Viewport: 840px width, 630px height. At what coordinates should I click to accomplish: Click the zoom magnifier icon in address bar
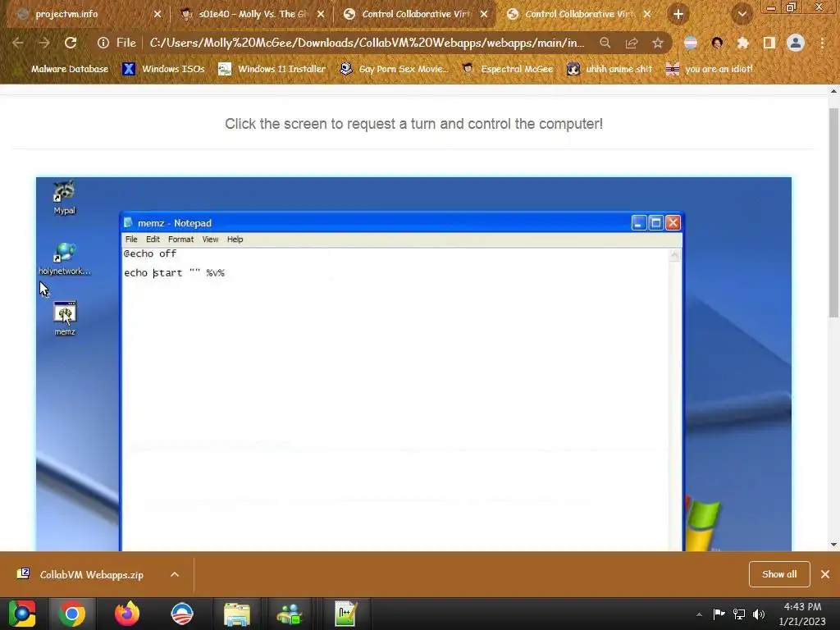click(605, 43)
